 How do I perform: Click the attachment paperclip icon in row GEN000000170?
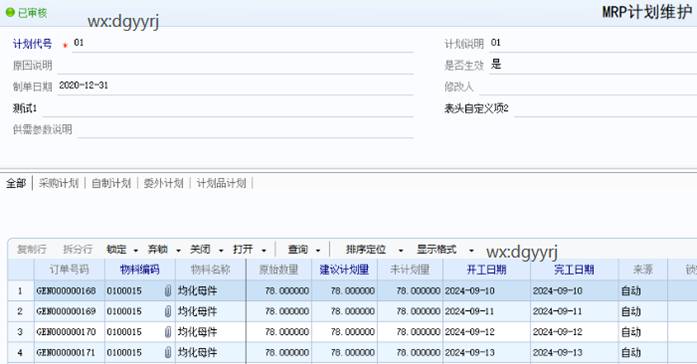pyautogui.click(x=168, y=332)
